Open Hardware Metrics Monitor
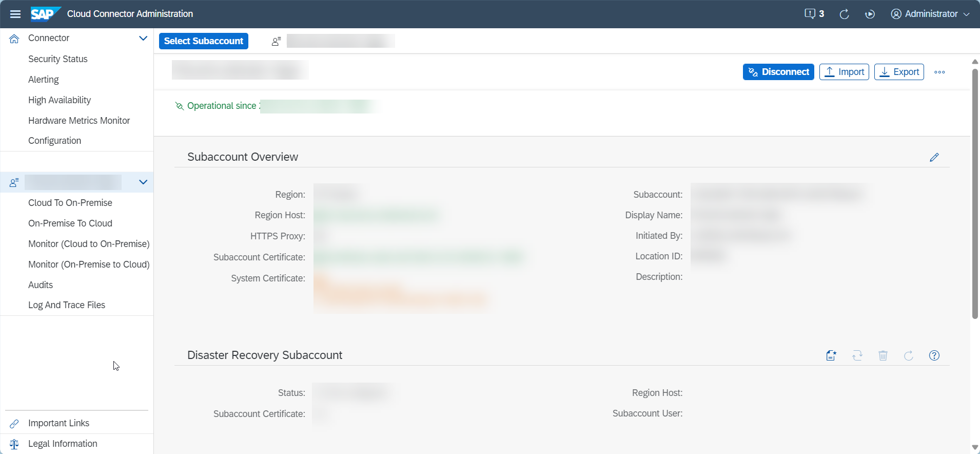Image resolution: width=980 pixels, height=454 pixels. coord(79,121)
